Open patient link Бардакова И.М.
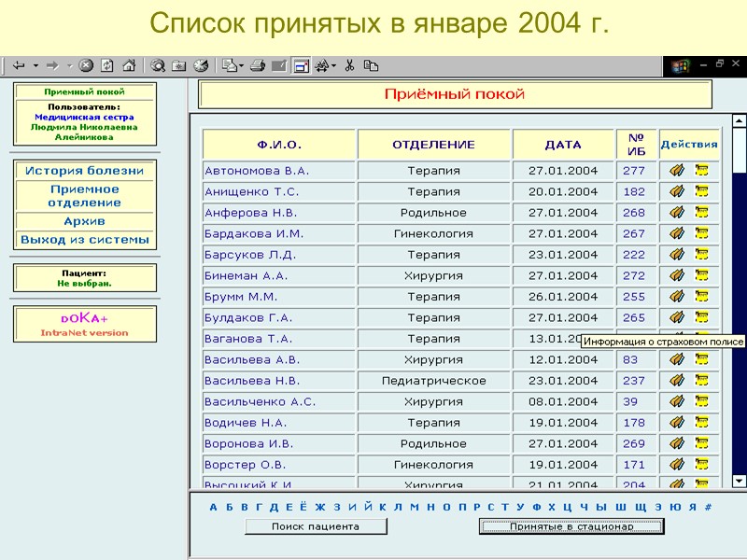 (x=254, y=233)
